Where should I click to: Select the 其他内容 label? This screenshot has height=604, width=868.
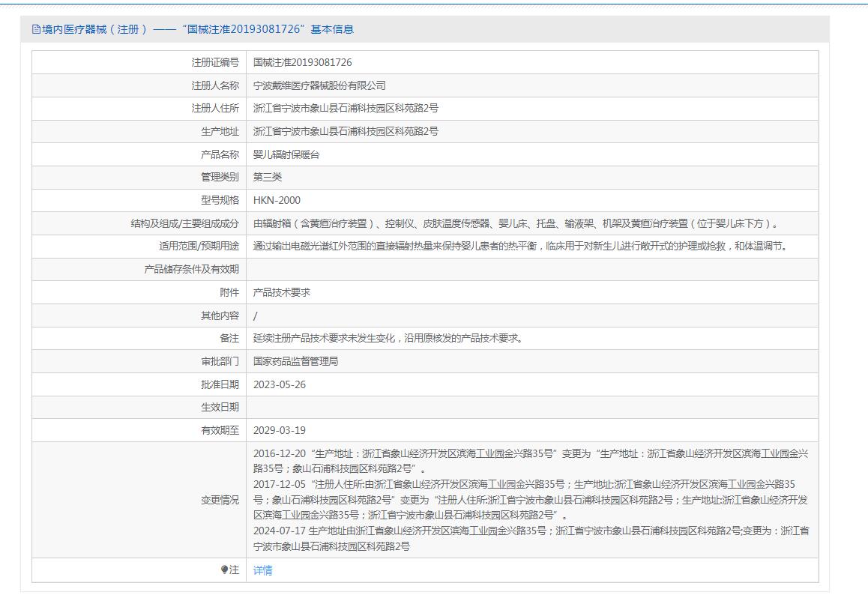coord(220,315)
